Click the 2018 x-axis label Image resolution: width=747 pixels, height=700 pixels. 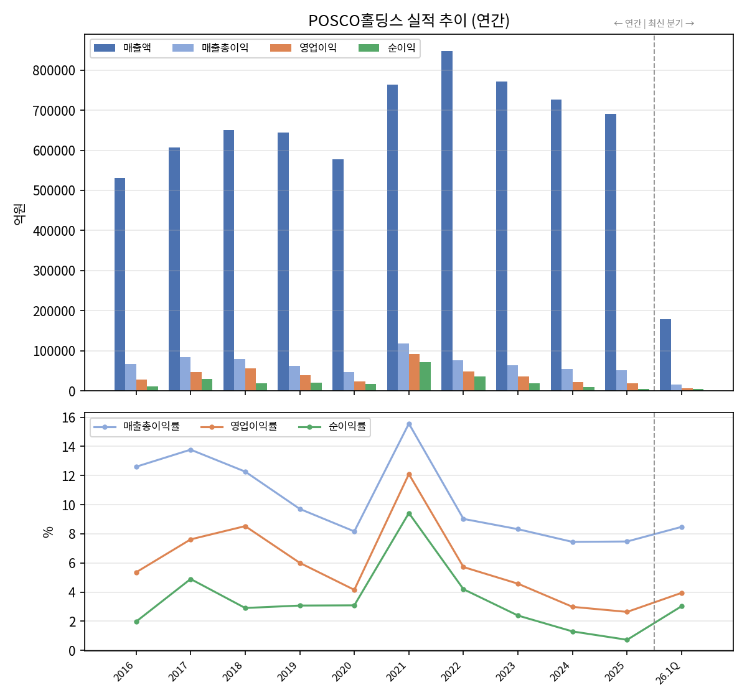pyautogui.click(x=233, y=671)
